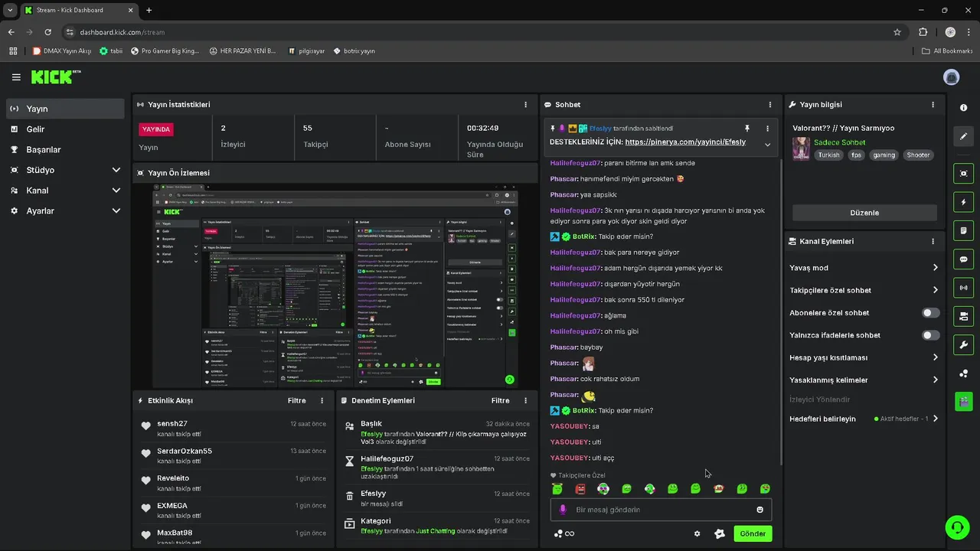
Task: Open Yasaklanmış kelimeler options arrow
Action: [936, 380]
